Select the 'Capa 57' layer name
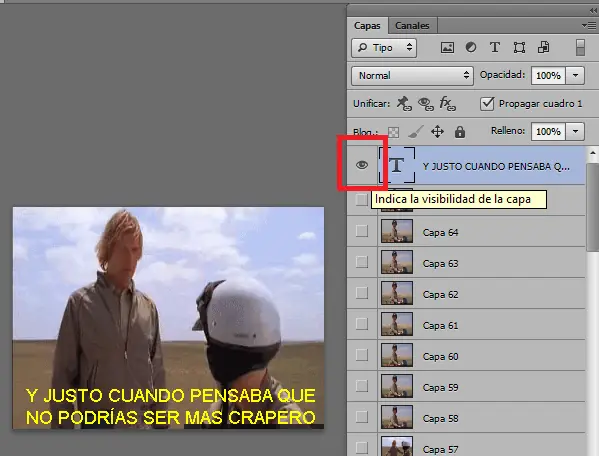 pos(440,450)
